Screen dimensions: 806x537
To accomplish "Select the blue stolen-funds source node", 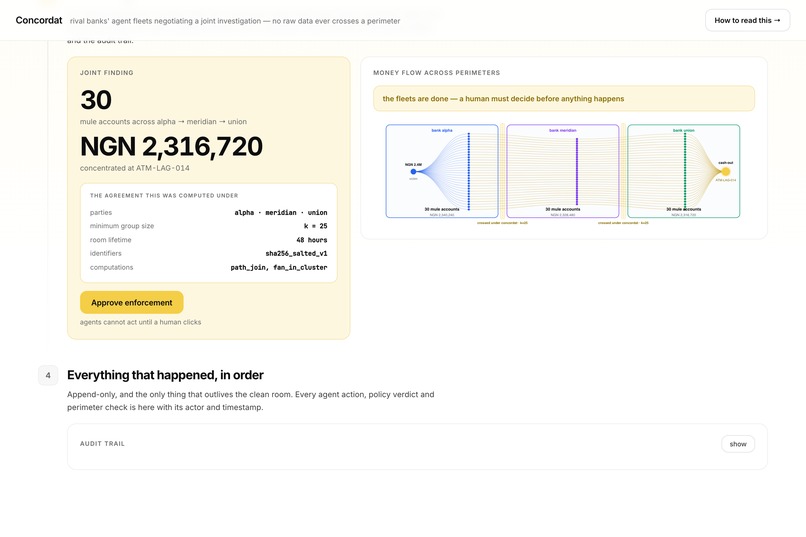I will (x=413, y=171).
